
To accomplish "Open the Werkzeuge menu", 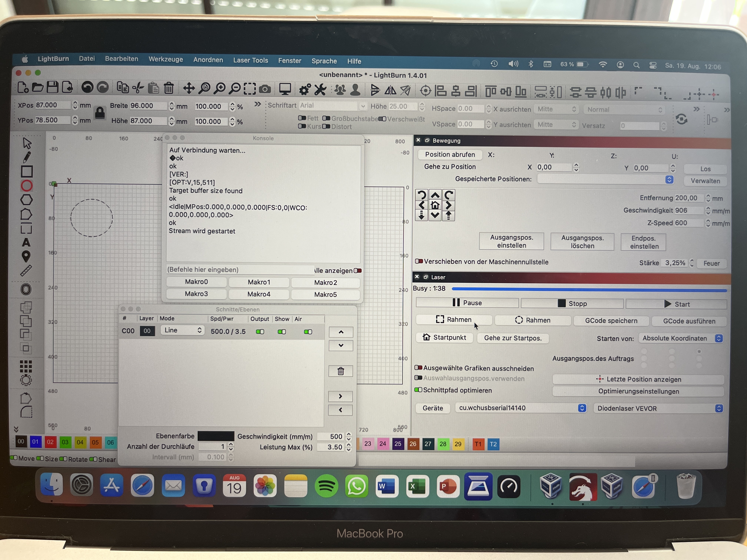I will pyautogui.click(x=166, y=59).
